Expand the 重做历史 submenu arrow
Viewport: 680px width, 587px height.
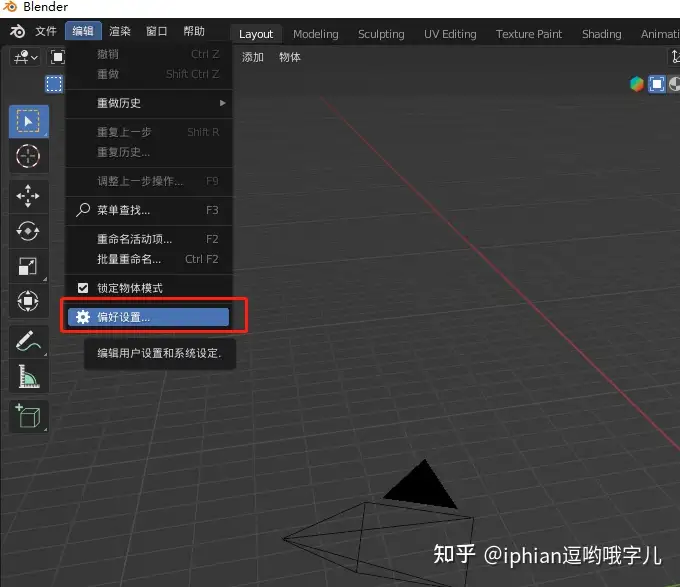click(222, 103)
